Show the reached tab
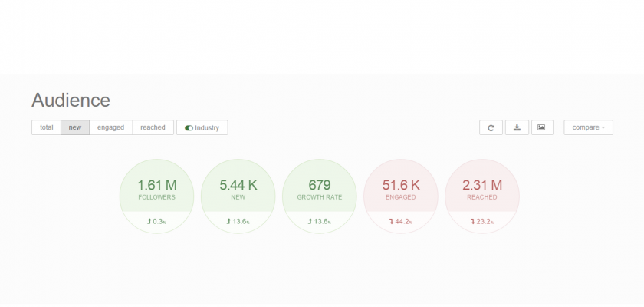This screenshot has width=644, height=307. pyautogui.click(x=153, y=127)
